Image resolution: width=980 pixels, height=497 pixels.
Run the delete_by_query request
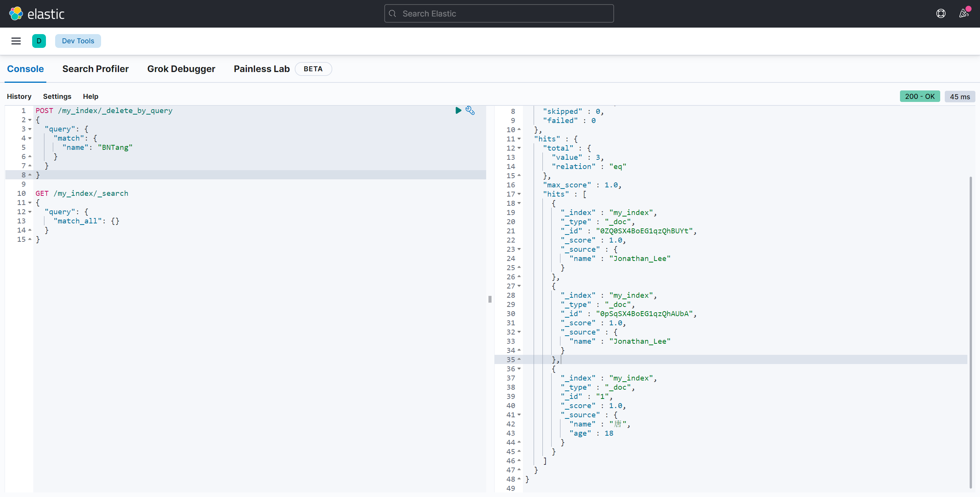tap(458, 110)
